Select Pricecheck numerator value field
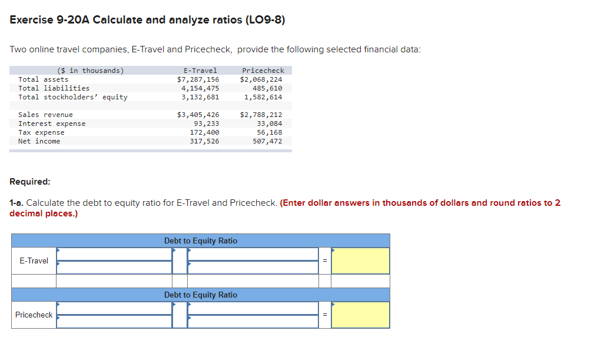Screen dimensions: 591x364 coord(253,308)
